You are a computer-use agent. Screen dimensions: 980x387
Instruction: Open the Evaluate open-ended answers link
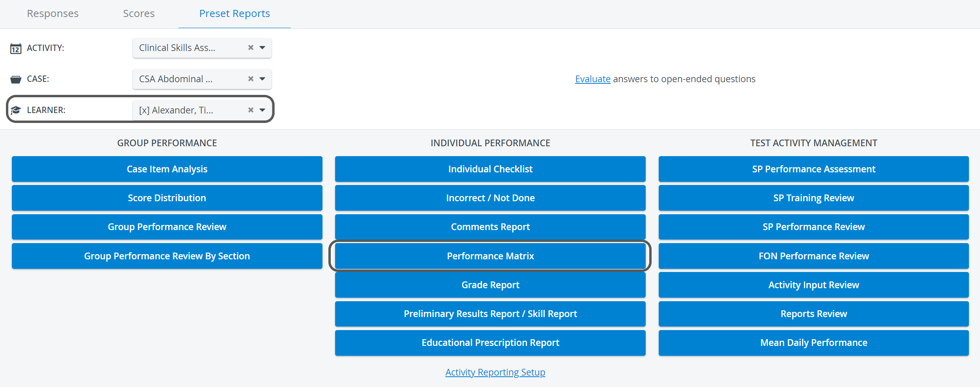593,79
